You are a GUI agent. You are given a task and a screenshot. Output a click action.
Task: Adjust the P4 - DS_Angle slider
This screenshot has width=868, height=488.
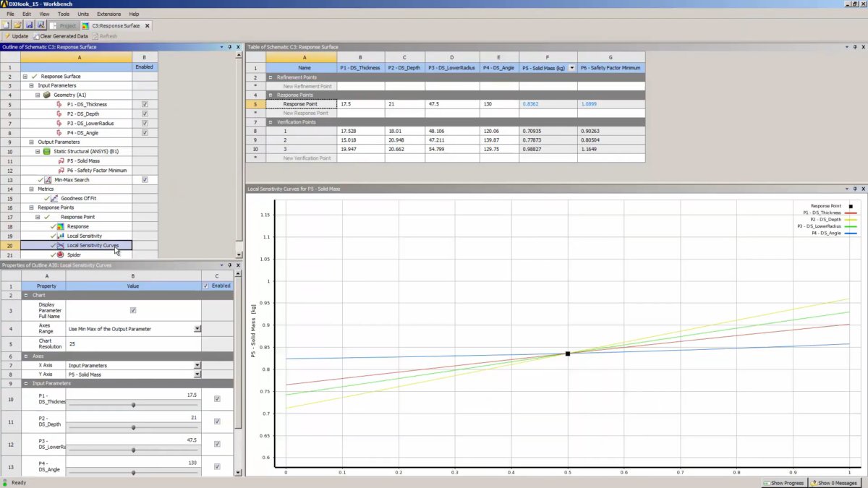point(134,472)
